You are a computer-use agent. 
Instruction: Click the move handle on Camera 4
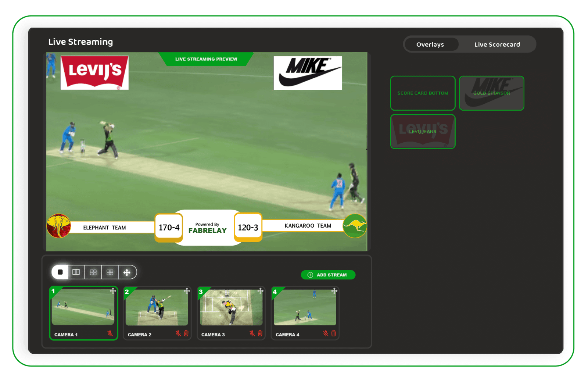334,291
